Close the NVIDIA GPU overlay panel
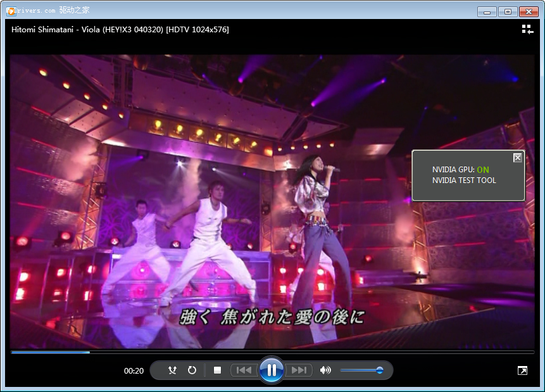545x392 pixels. pyautogui.click(x=517, y=158)
